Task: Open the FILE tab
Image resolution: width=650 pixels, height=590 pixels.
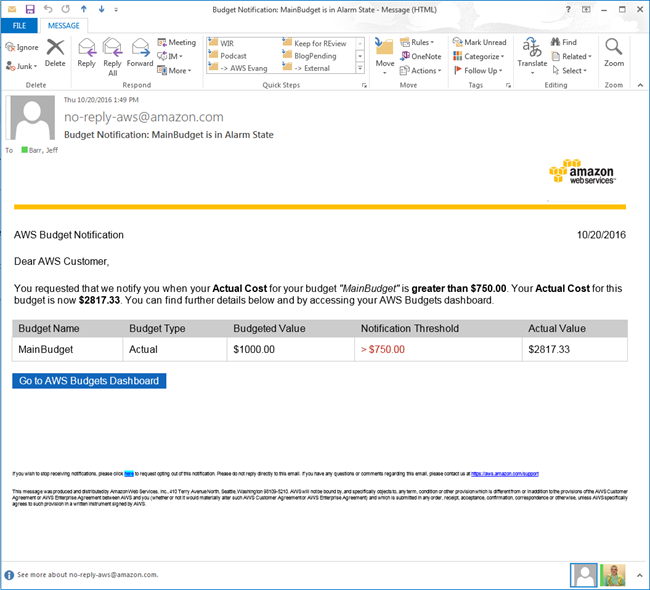Action: (20, 25)
